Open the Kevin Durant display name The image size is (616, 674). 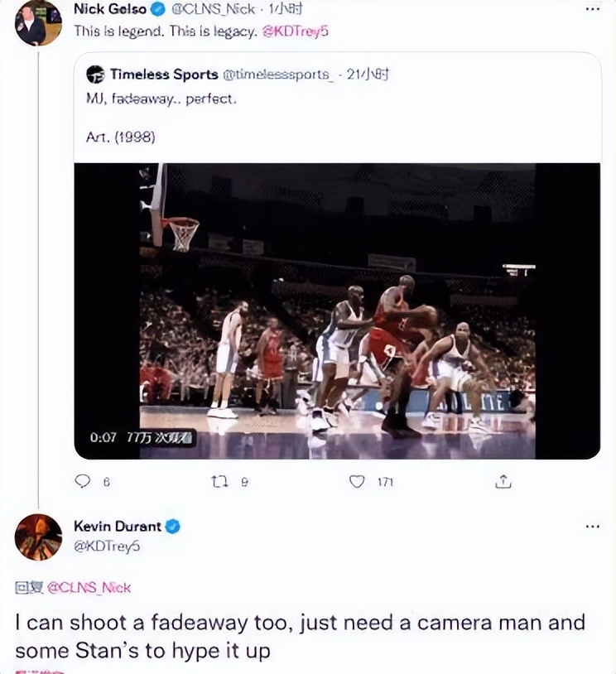[118, 526]
